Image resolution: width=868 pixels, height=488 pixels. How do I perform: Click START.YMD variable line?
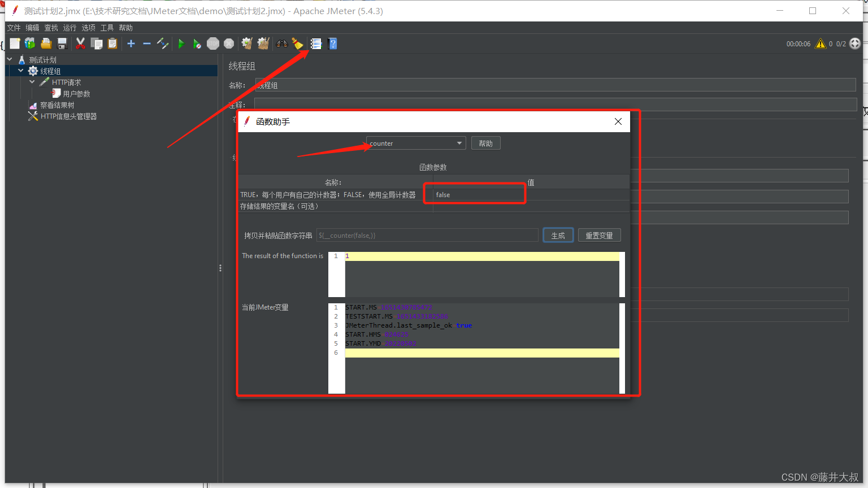pos(482,343)
